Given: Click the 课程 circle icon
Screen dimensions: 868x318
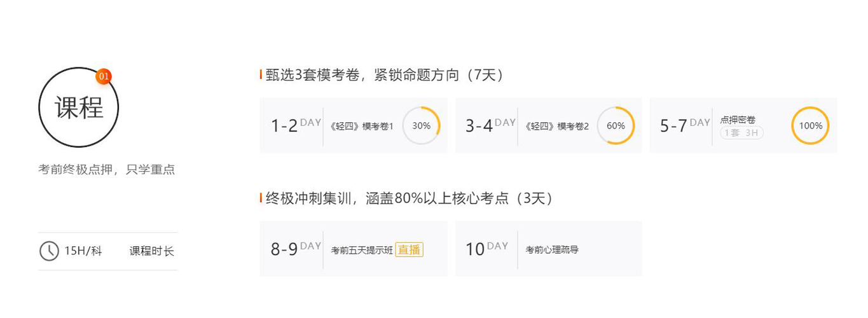Looking at the screenshot, I should click(x=79, y=107).
